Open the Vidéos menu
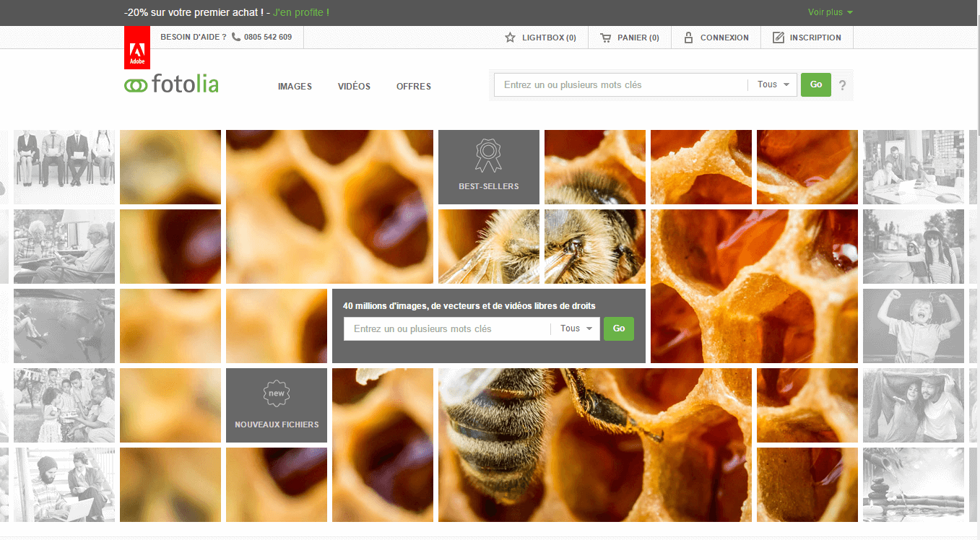980x540 pixels. tap(354, 87)
